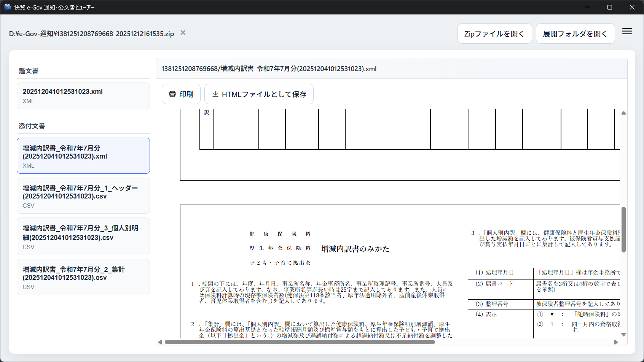This screenshot has height=362, width=644.
Task: Click the horizontal scrollbar thumb
Action: coord(300,342)
